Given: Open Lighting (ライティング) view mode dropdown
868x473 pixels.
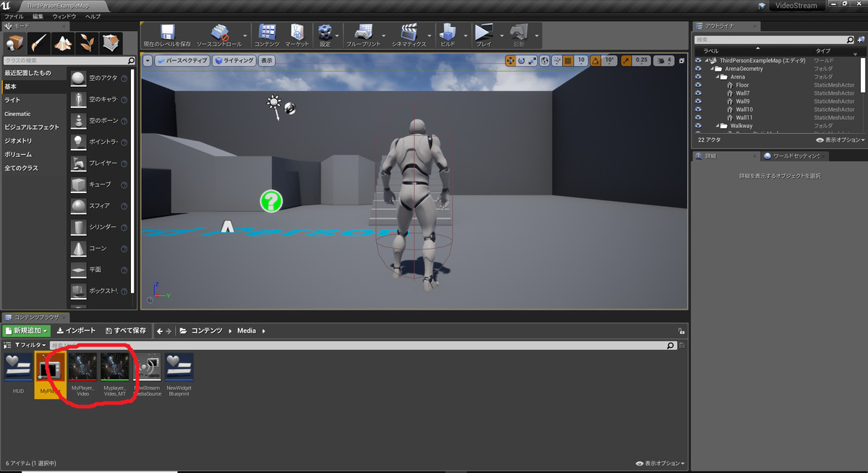Looking at the screenshot, I should coord(234,61).
